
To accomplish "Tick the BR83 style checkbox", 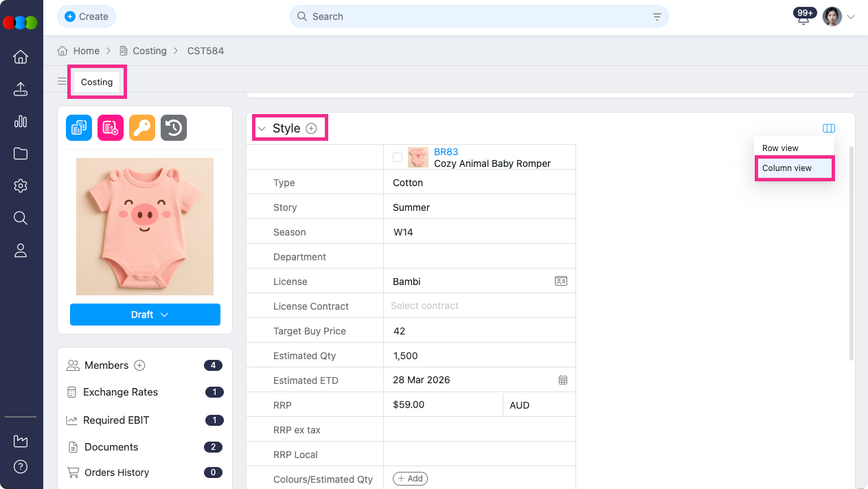I will [x=398, y=157].
